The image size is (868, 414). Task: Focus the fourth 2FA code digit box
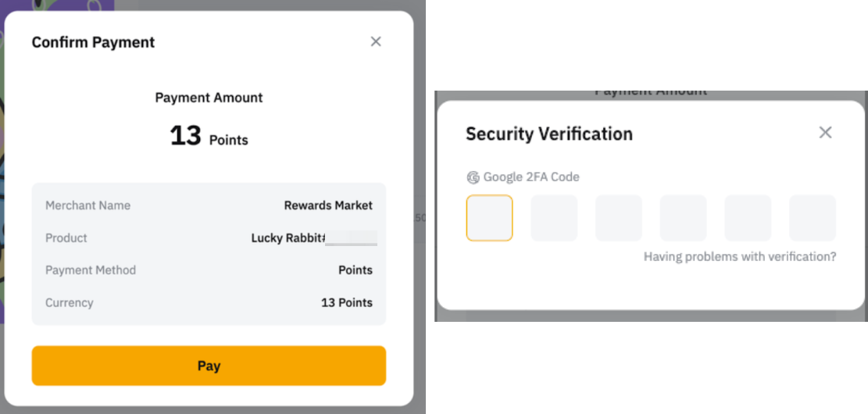[683, 218]
